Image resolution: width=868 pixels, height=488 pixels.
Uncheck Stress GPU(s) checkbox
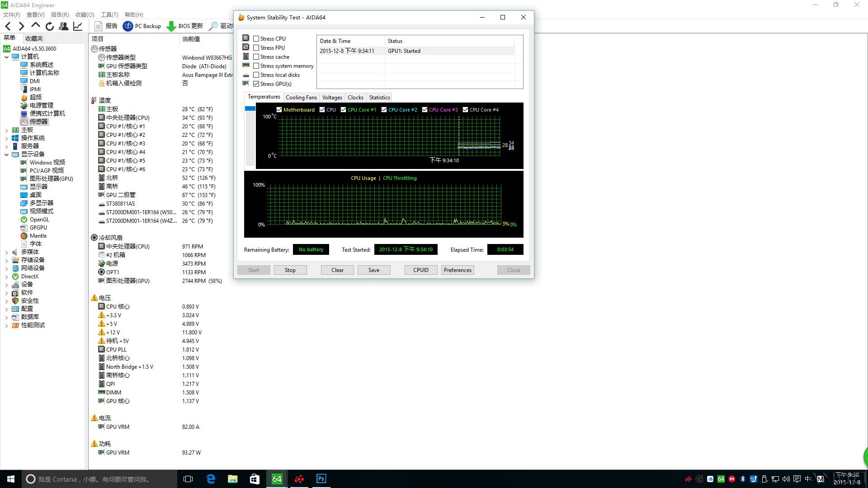[256, 84]
